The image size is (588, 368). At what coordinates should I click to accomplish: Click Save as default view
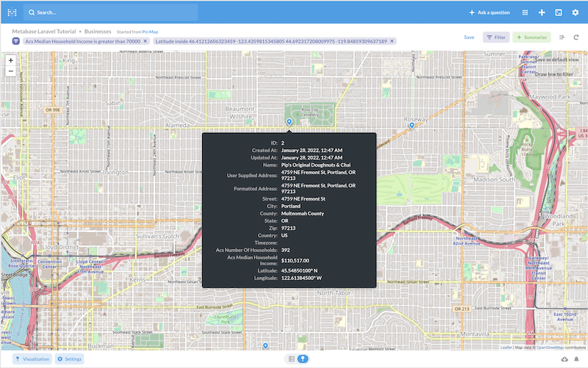click(x=557, y=59)
